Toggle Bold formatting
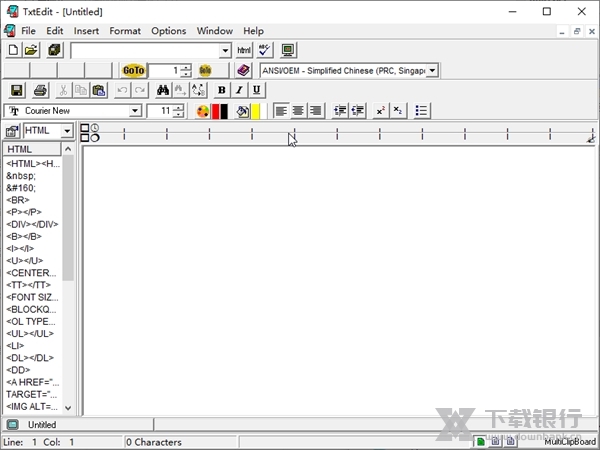The image size is (600, 450). click(x=222, y=90)
